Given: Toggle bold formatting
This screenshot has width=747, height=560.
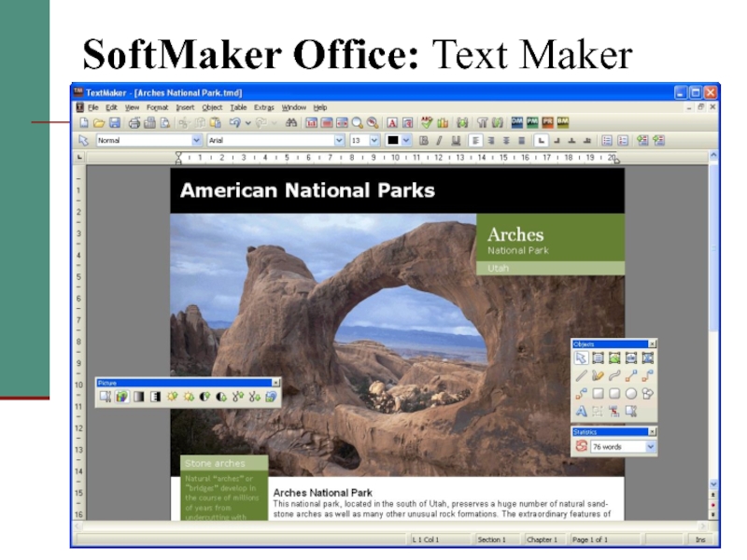Looking at the screenshot, I should point(423,140).
